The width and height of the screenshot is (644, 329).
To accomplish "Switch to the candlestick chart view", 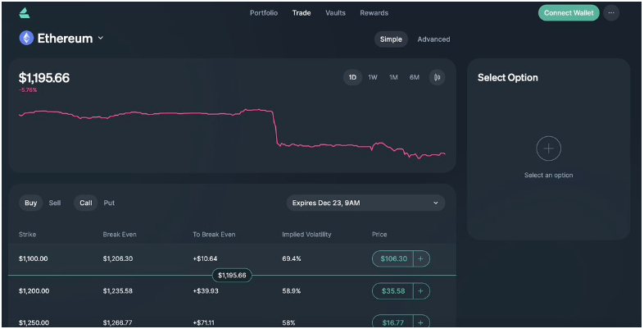I will click(437, 77).
